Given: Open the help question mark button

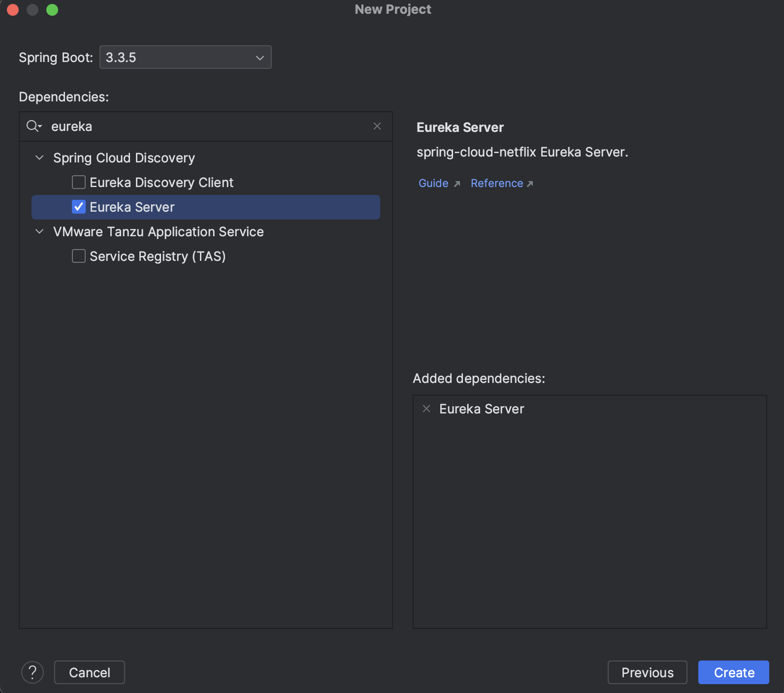Looking at the screenshot, I should point(33,672).
